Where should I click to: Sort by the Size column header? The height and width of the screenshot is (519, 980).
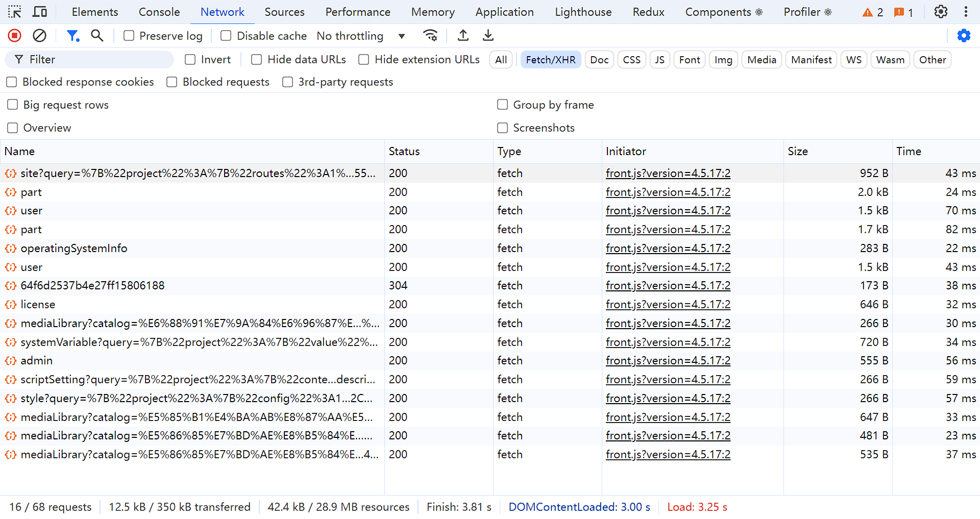click(838, 152)
